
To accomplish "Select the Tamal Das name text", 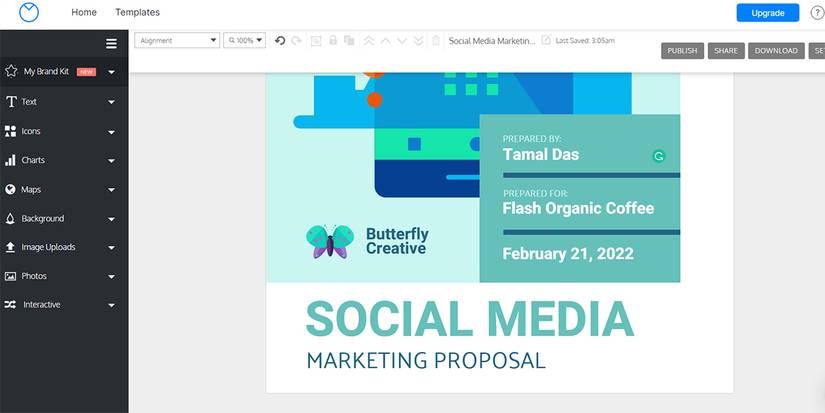I will pyautogui.click(x=541, y=155).
